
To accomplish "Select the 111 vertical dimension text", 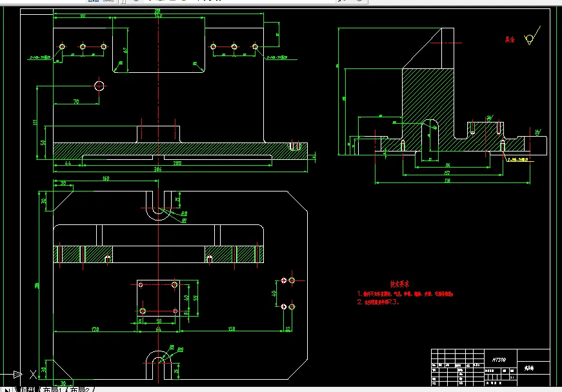I will point(35,122).
